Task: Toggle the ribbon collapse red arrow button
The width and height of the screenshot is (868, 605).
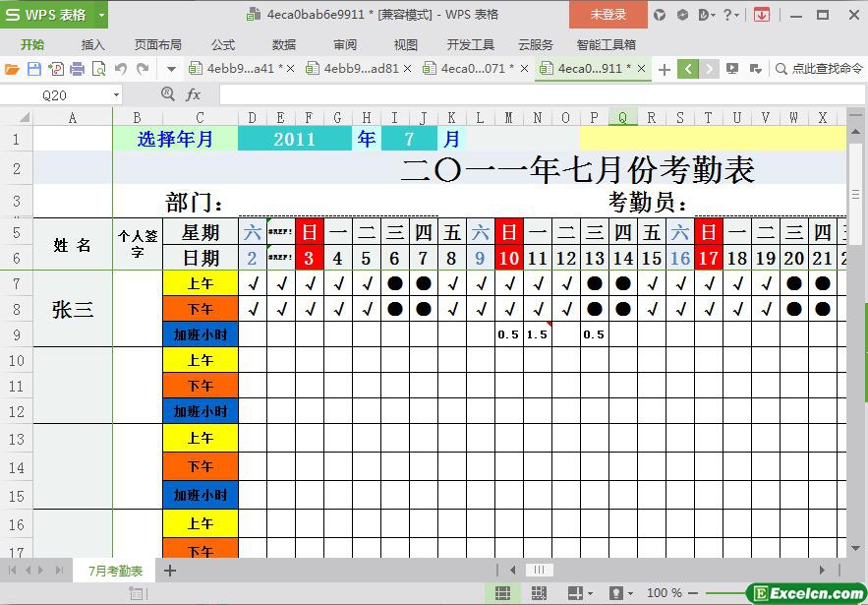Action: (762, 15)
